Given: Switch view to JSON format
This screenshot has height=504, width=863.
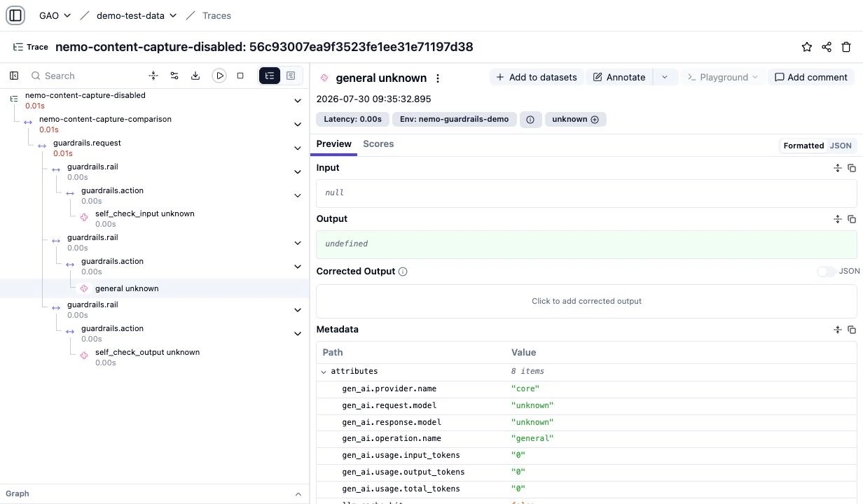Looking at the screenshot, I should click(841, 146).
